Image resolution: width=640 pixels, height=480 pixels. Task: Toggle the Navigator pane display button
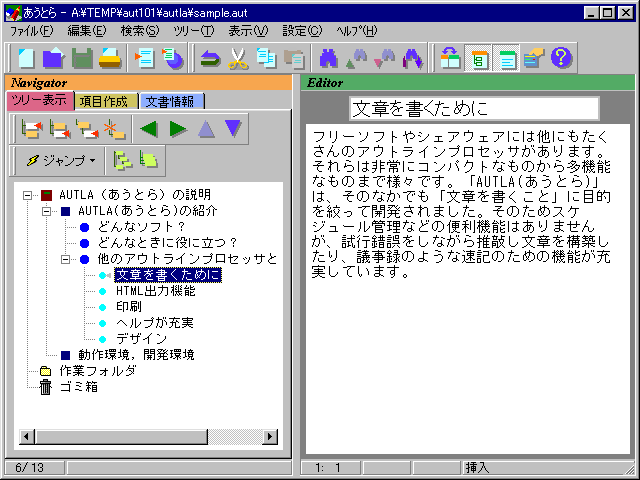tap(478, 58)
